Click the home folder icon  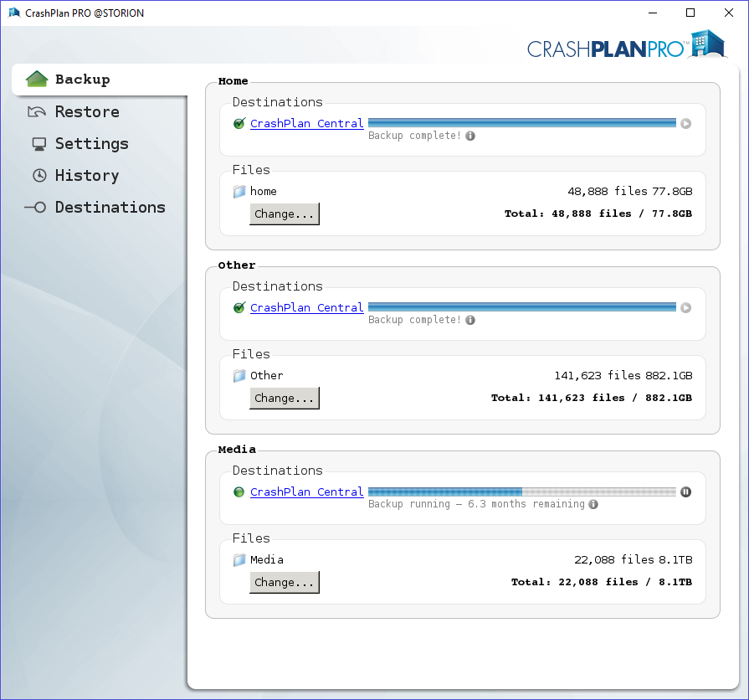pos(239,192)
